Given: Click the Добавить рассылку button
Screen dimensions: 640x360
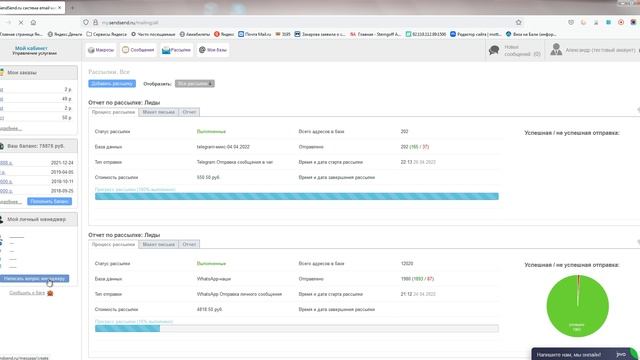Looking at the screenshot, I should pyautogui.click(x=112, y=83).
